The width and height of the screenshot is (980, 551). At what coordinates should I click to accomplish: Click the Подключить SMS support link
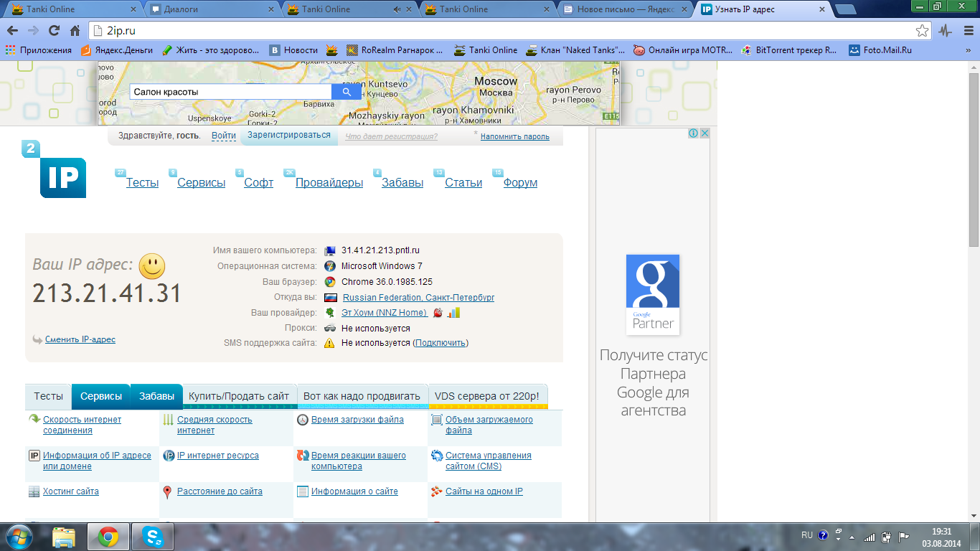[440, 343]
